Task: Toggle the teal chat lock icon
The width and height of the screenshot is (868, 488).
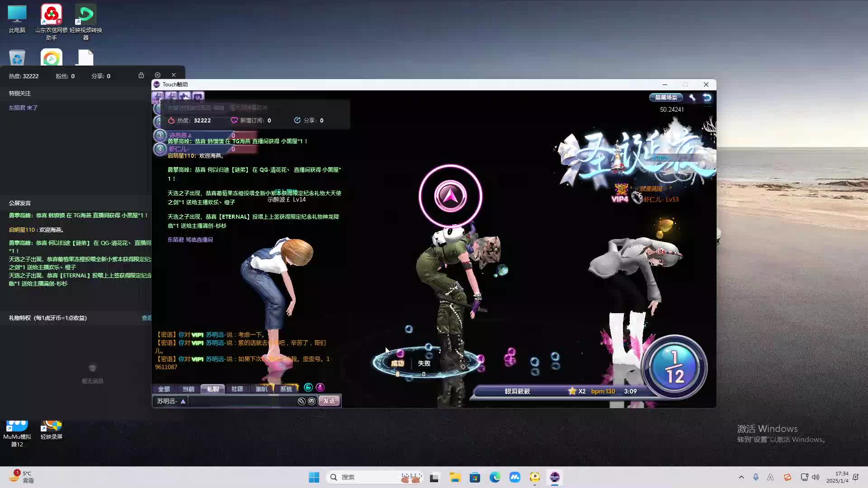Action: (308, 387)
